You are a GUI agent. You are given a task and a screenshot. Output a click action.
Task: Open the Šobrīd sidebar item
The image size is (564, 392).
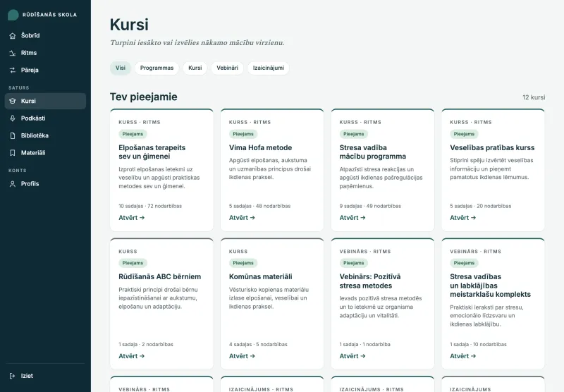click(45, 35)
